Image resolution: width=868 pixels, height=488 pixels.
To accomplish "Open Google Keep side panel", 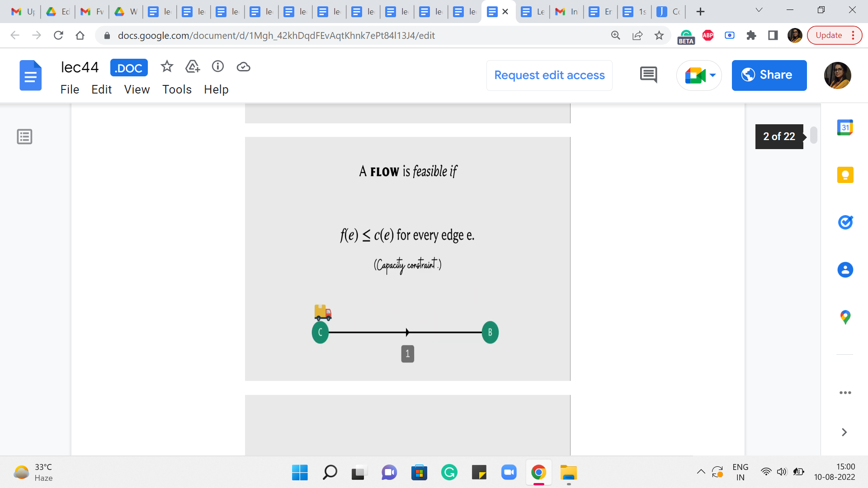I will (845, 175).
